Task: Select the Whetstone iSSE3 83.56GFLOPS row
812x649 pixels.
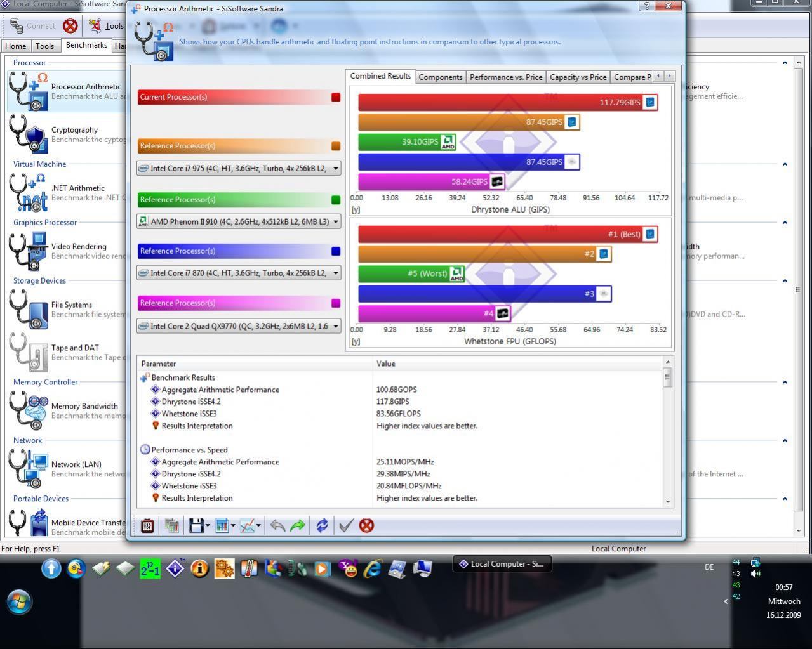Action: [404, 414]
